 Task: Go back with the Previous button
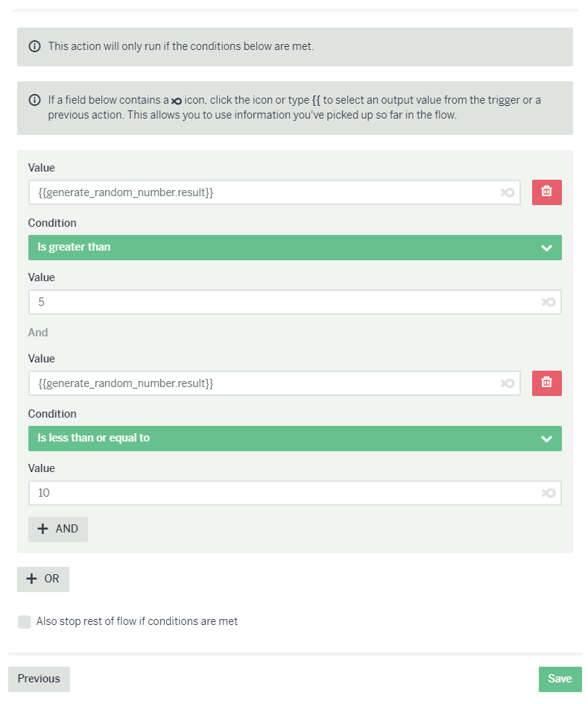click(39, 679)
